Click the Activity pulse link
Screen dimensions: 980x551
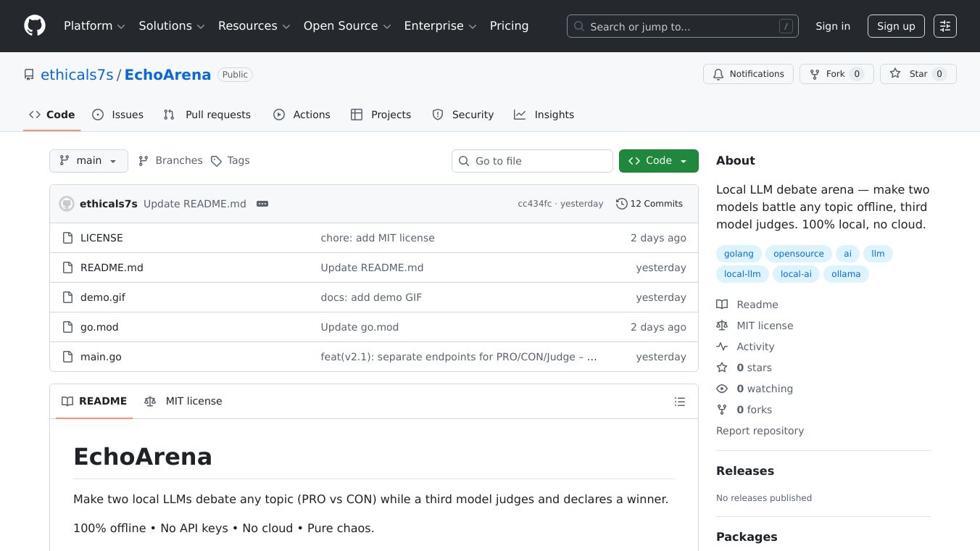tap(755, 347)
